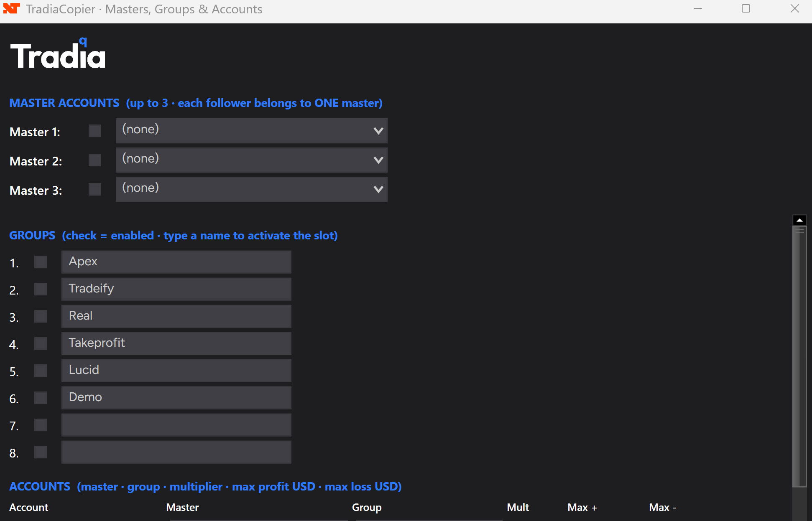Maximize the TradiaCopier window
812x521 pixels.
coord(746,9)
